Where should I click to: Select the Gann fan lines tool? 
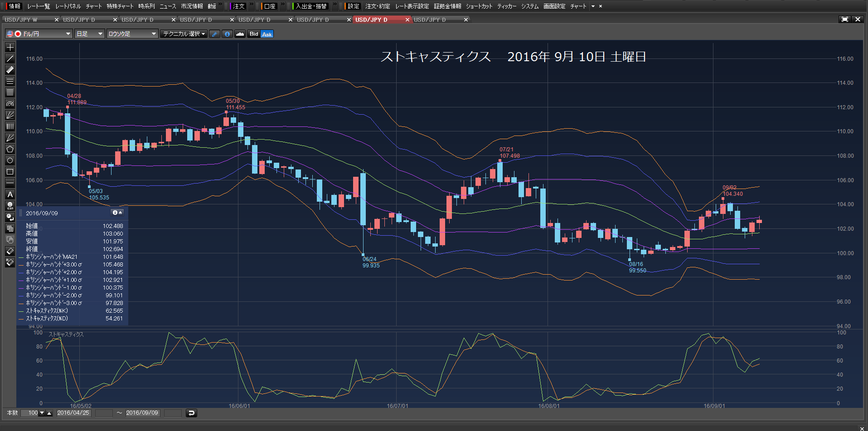click(10, 138)
